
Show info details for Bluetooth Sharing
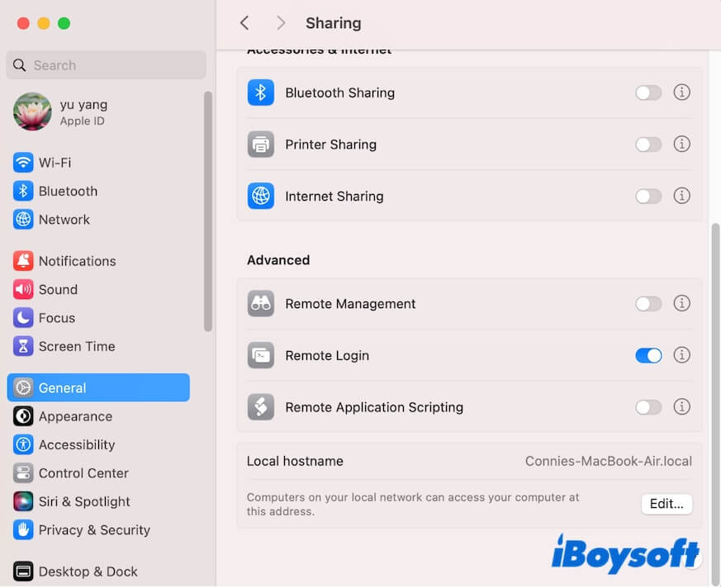point(681,92)
